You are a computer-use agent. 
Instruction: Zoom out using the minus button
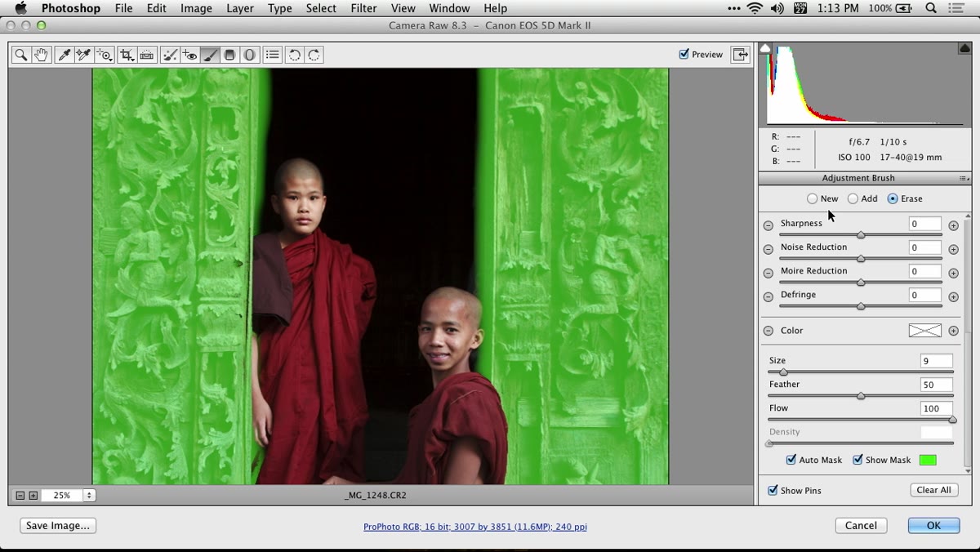[20, 496]
